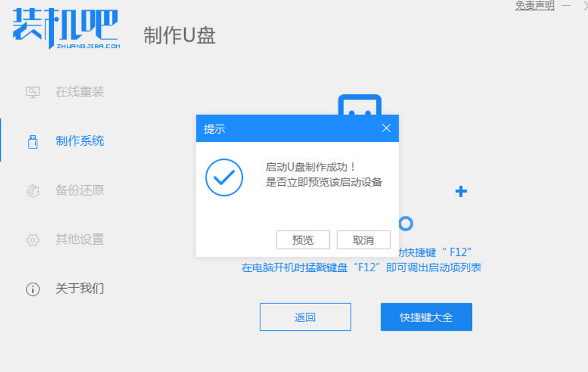This screenshot has height=372, width=588.
Task: Click the blue checkmark success icon
Action: tap(224, 178)
